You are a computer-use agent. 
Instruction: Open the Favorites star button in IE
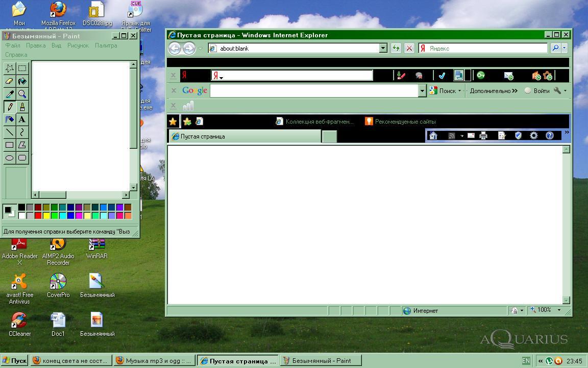click(x=173, y=121)
